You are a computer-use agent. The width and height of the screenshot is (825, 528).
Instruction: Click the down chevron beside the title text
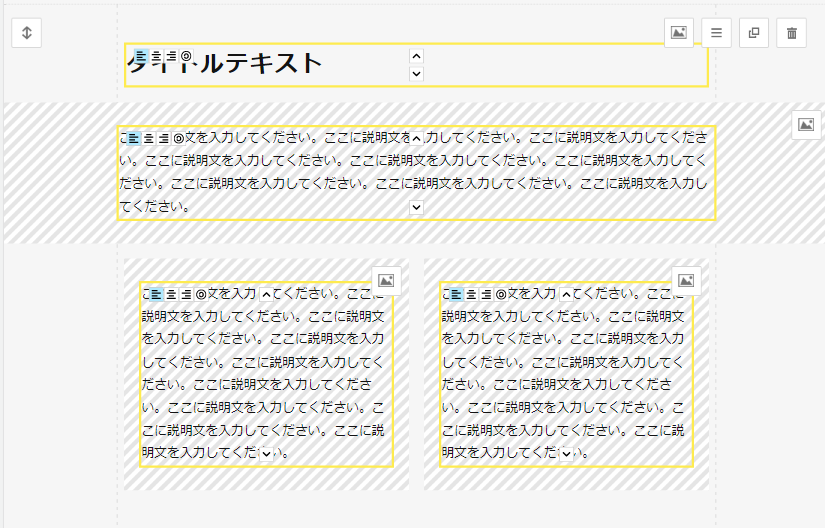coord(417,73)
